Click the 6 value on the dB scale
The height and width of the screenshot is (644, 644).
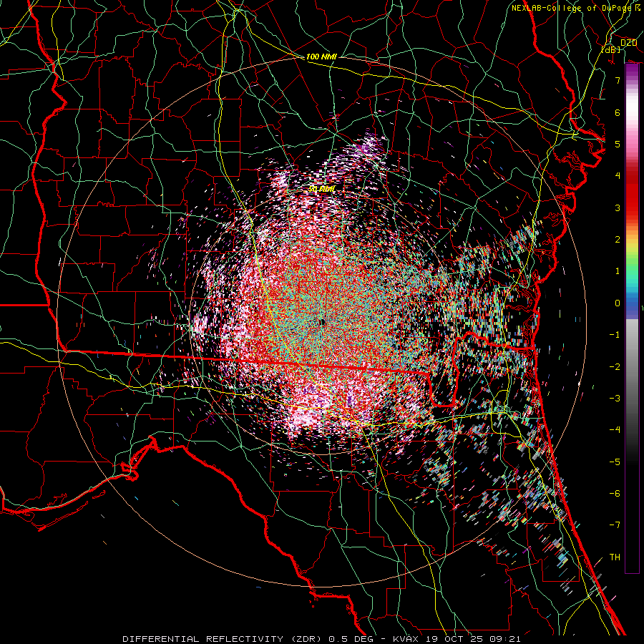(618, 112)
